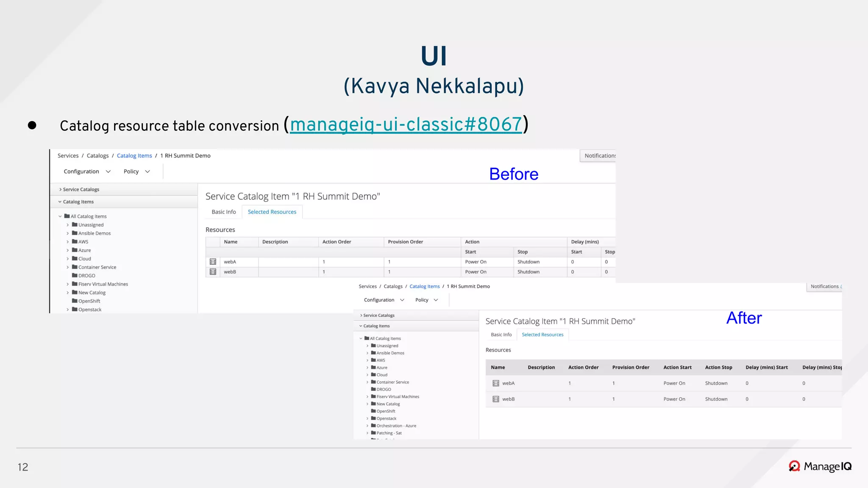The image size is (868, 488).
Task: Click All Catalog Items folder icon in After tree
Action: pos(367,338)
